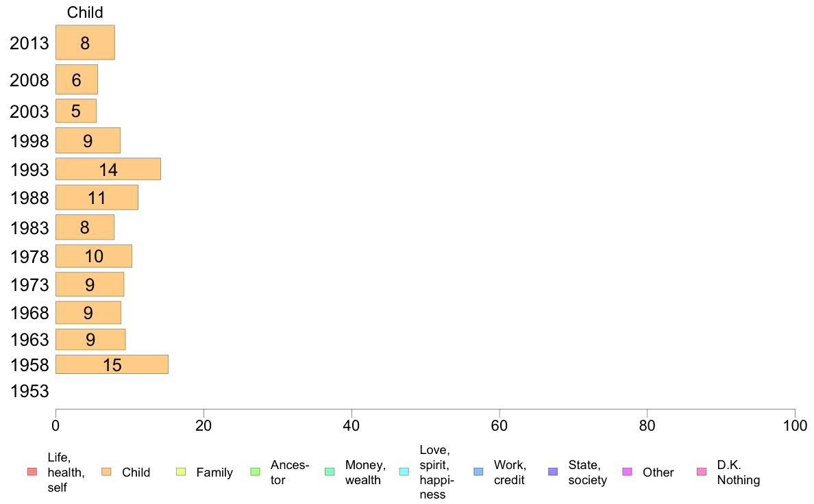This screenshot has width=814, height=504.
Task: Click the purple State, society legend swatch
Action: [x=553, y=472]
